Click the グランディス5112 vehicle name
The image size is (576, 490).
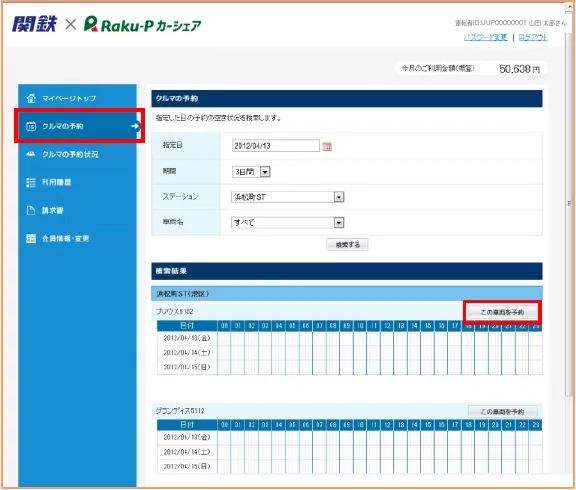[x=180, y=411]
